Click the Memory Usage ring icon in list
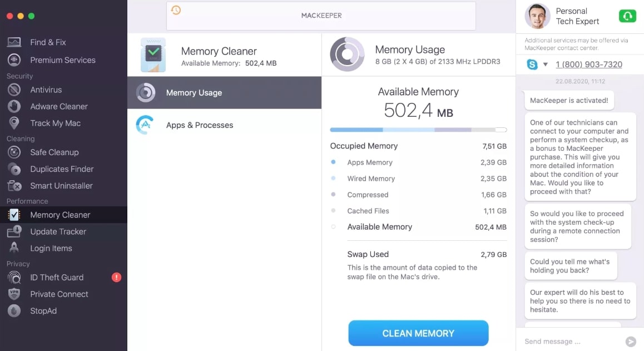 145,92
